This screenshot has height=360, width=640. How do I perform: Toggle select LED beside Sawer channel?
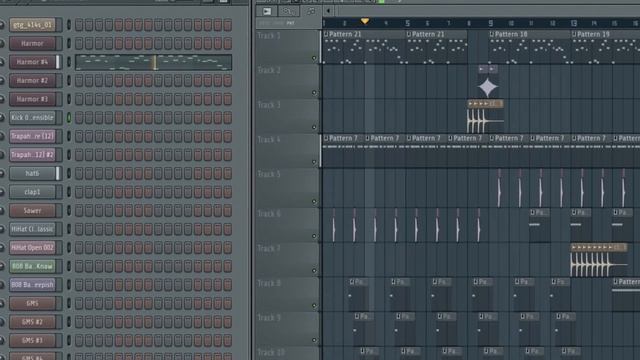tap(69, 211)
